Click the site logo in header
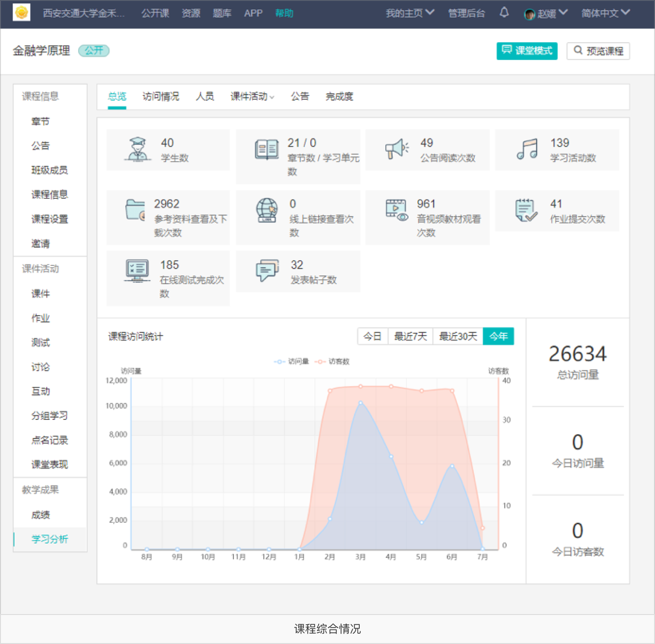This screenshot has height=644, width=655. [x=22, y=13]
